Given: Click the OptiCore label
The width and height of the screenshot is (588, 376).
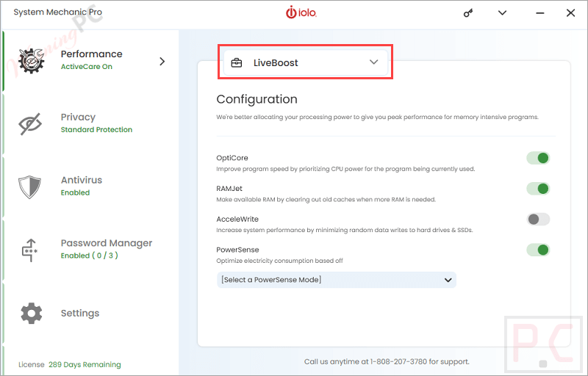Looking at the screenshot, I should 232,158.
